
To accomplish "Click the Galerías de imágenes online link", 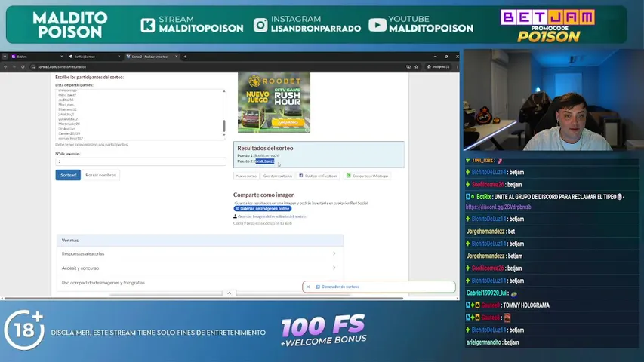I will pos(263,208).
